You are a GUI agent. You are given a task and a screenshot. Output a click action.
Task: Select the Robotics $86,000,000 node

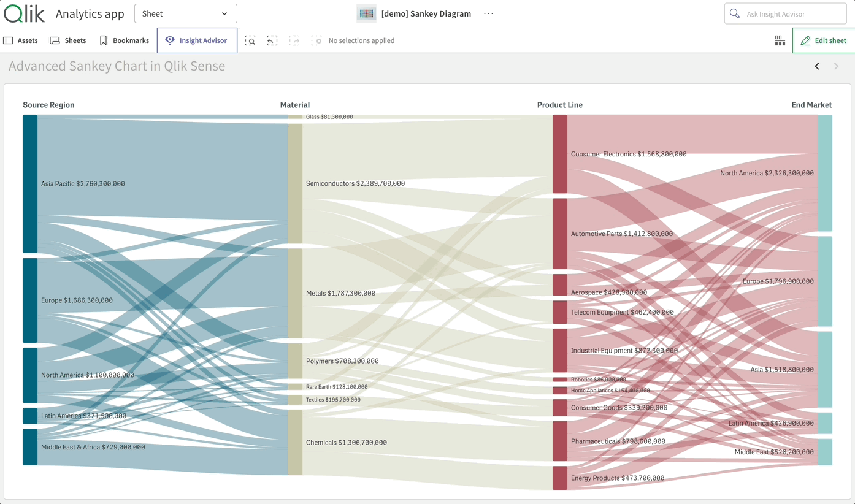pos(560,380)
